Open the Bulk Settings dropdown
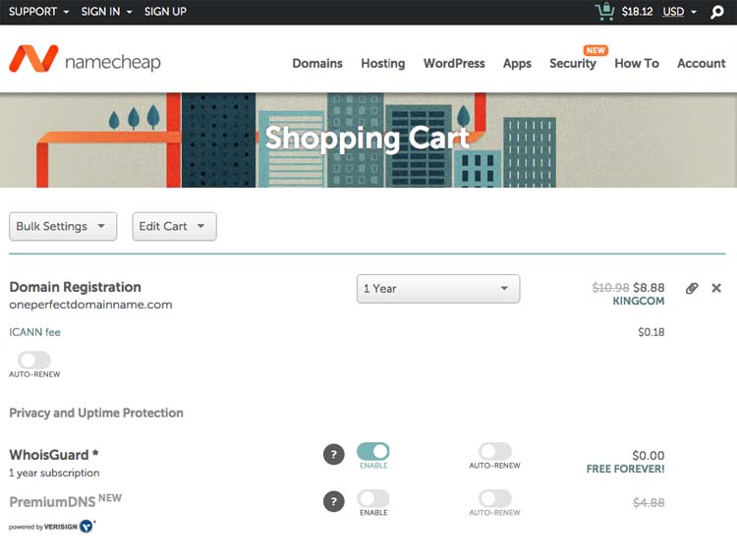The height and width of the screenshot is (560, 737). point(63,226)
